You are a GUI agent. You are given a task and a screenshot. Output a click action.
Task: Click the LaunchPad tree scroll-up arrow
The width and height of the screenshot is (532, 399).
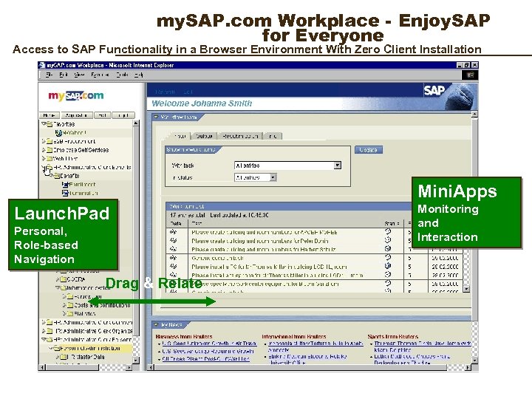[136, 123]
